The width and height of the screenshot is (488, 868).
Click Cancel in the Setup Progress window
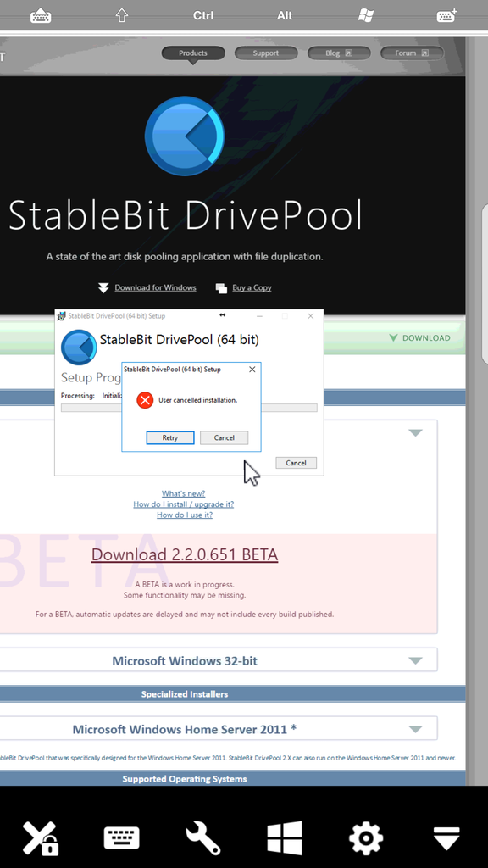(296, 463)
